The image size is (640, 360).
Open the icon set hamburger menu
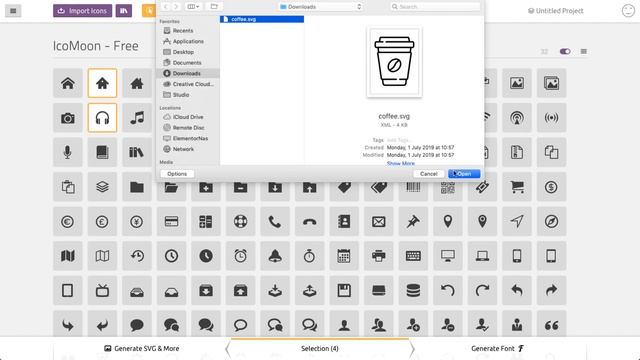(584, 51)
